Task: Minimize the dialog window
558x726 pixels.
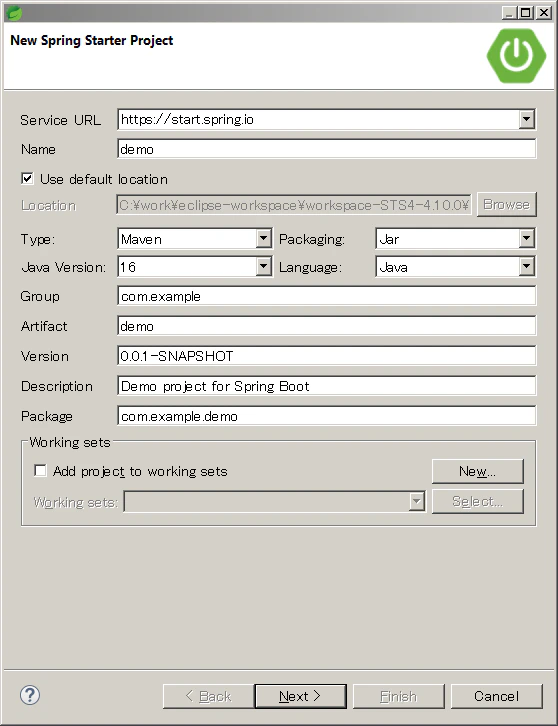Action: coord(509,13)
